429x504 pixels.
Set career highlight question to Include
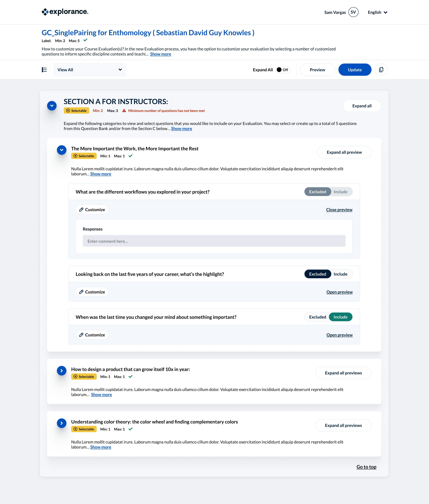pos(340,274)
